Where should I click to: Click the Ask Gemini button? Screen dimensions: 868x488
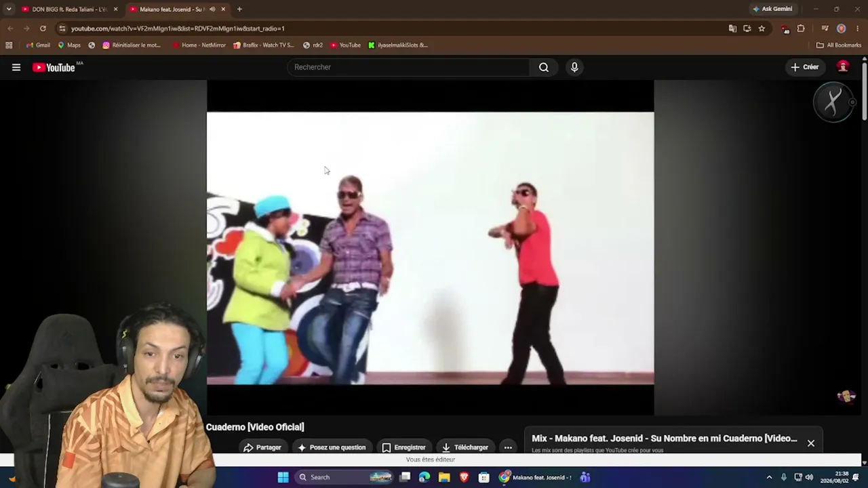pos(772,9)
